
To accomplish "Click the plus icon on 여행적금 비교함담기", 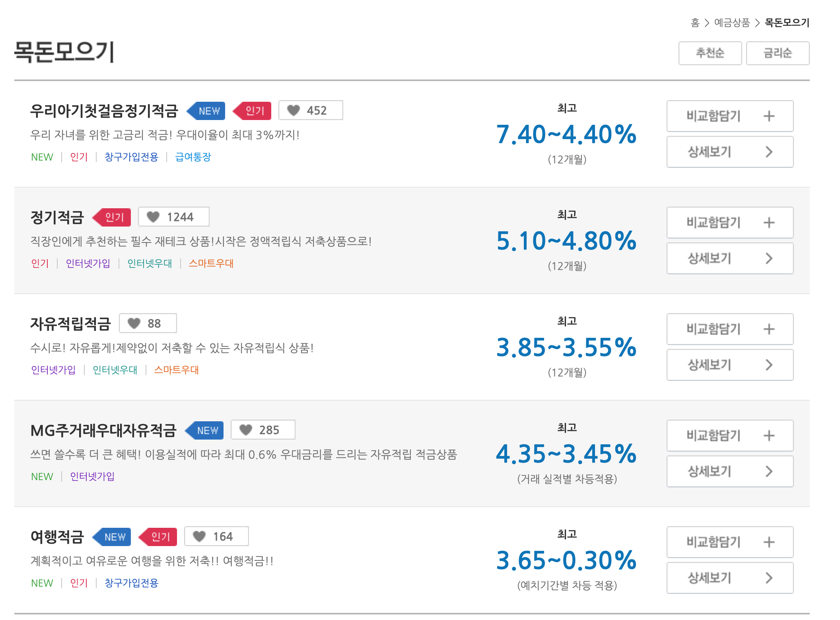I will 769,542.
